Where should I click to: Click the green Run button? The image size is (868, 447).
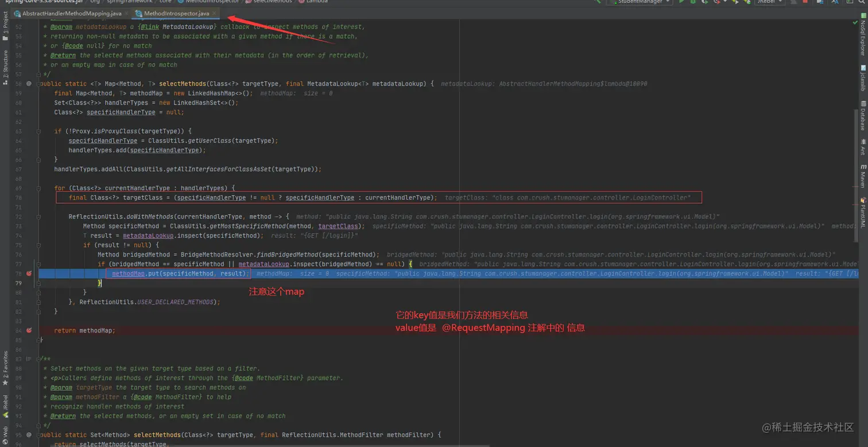point(681,2)
